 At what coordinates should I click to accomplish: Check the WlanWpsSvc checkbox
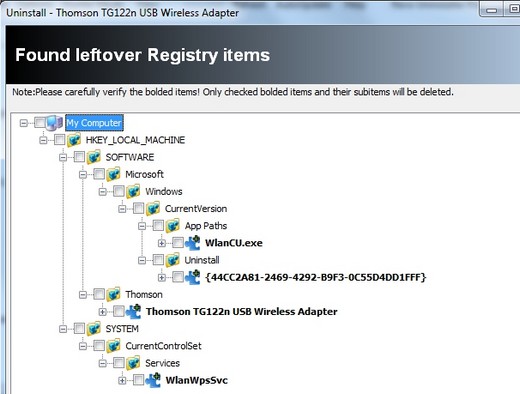tap(138, 380)
